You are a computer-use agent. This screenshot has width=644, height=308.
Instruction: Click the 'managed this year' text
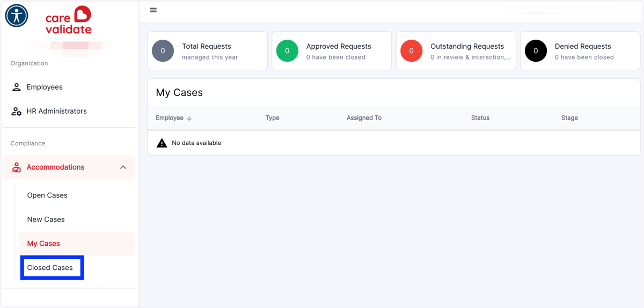click(x=210, y=57)
